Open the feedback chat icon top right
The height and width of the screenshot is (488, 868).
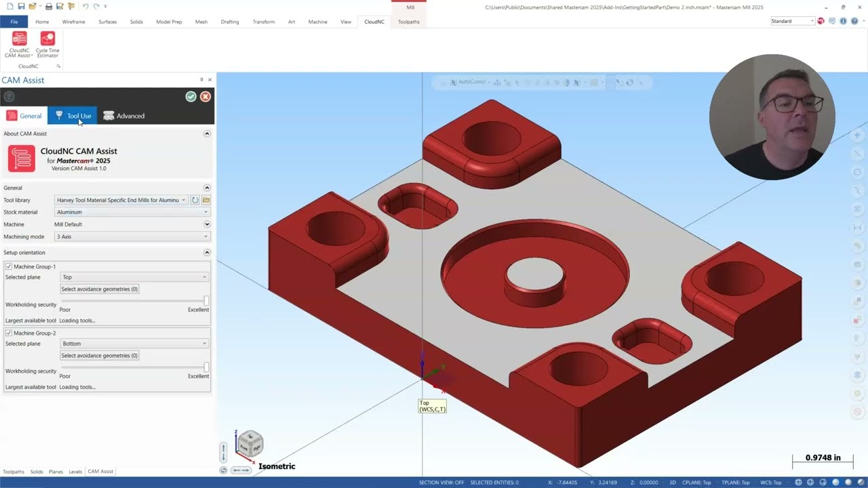click(x=832, y=21)
